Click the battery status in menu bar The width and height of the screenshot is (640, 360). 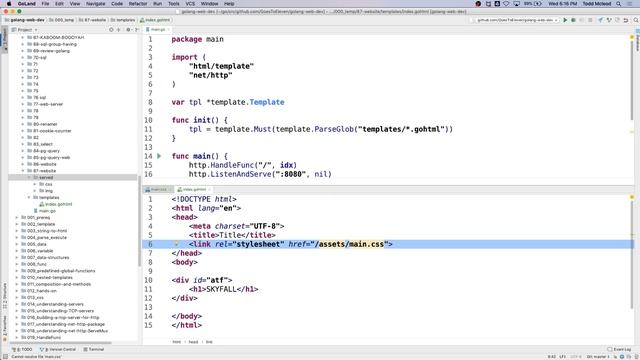[x=533, y=4]
